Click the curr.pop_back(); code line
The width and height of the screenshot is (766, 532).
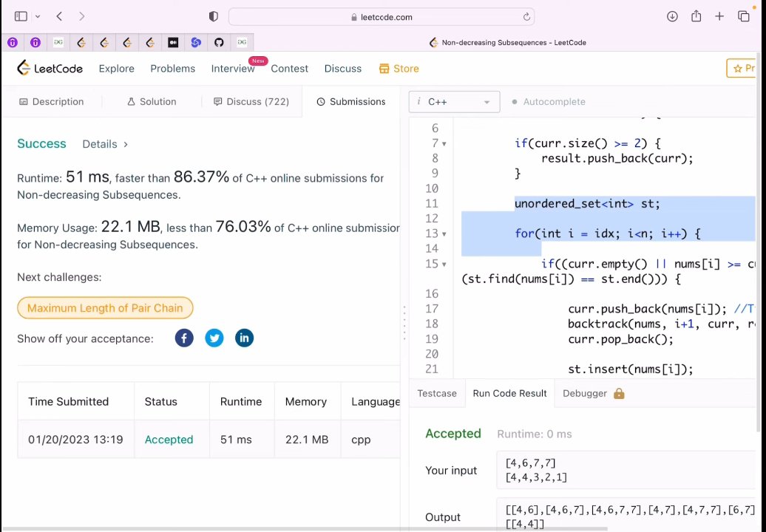[x=620, y=338]
